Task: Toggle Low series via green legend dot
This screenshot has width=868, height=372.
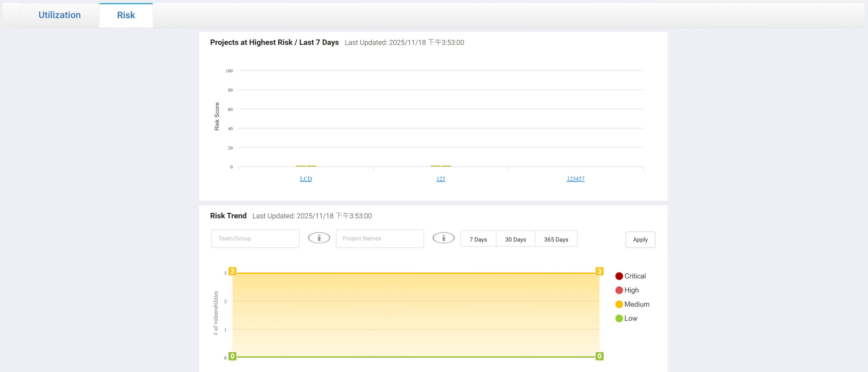Action: pyautogui.click(x=619, y=318)
